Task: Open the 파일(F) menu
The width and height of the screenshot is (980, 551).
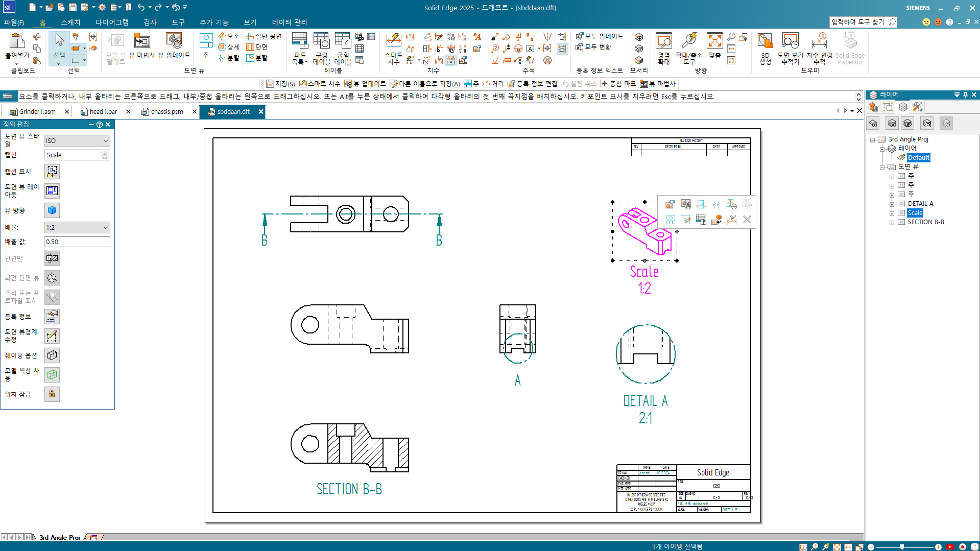Action: (14, 22)
